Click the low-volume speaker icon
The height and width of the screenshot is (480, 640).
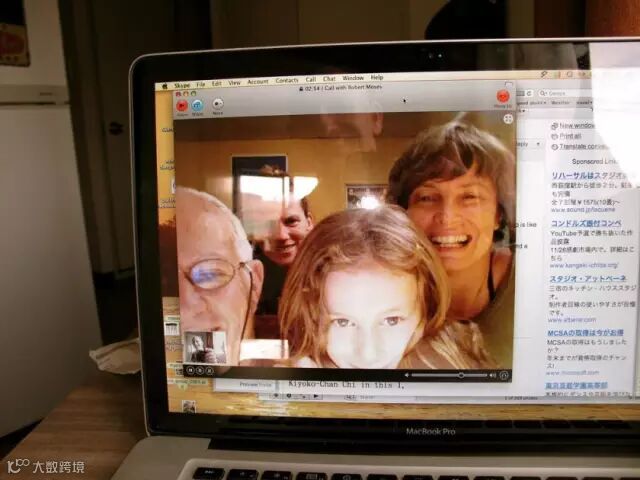[x=407, y=375]
